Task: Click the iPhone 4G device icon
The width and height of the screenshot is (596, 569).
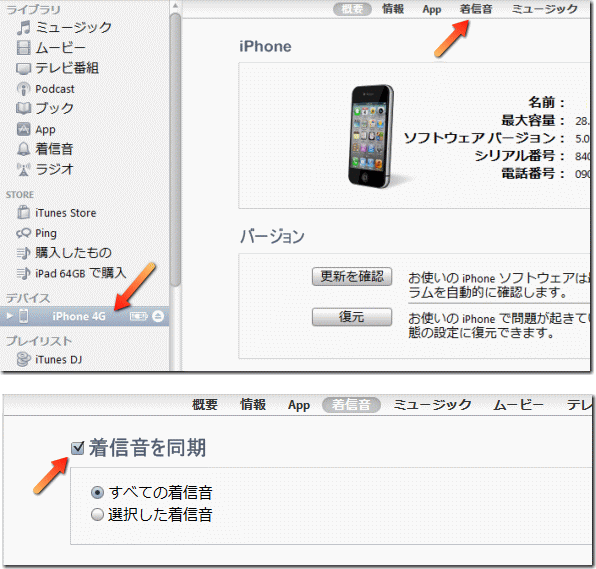Action: point(24,316)
